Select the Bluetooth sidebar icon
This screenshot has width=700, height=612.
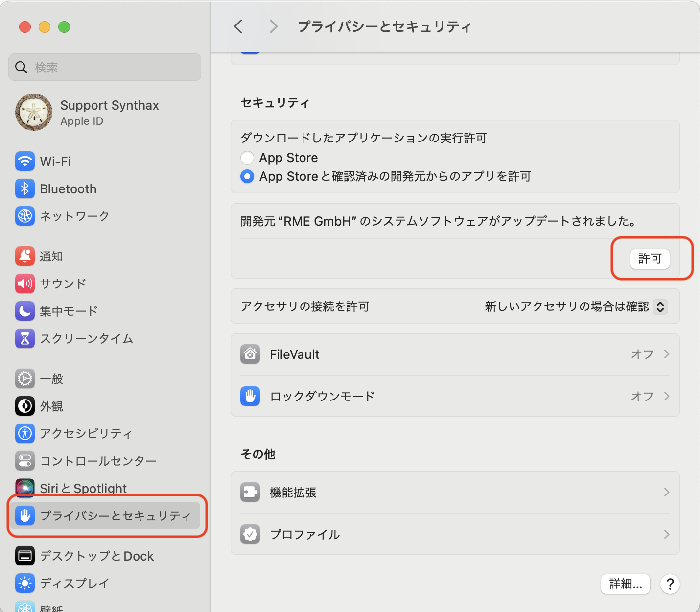(25, 188)
